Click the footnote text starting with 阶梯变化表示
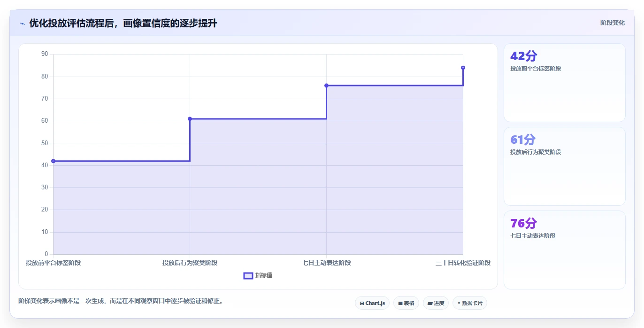 (120, 301)
